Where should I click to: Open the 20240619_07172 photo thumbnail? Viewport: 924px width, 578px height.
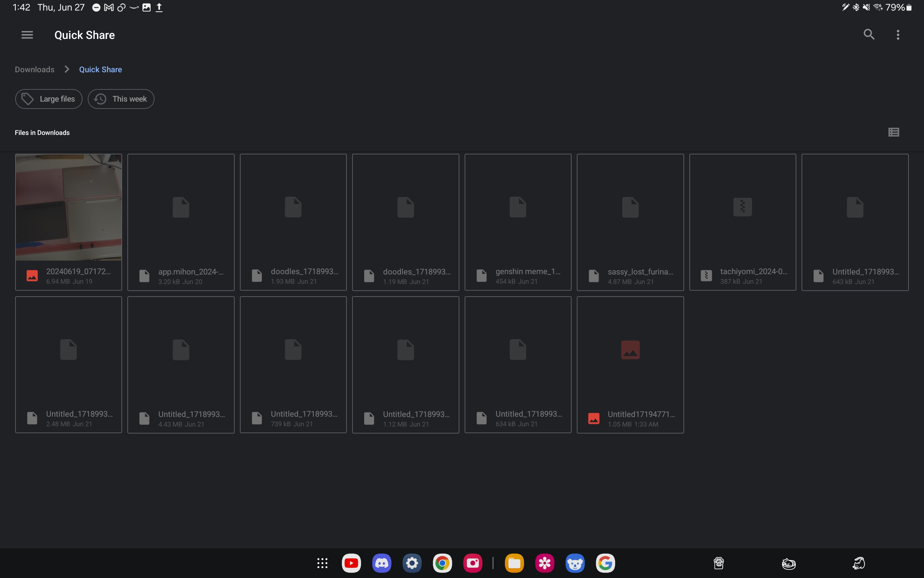coord(68,207)
